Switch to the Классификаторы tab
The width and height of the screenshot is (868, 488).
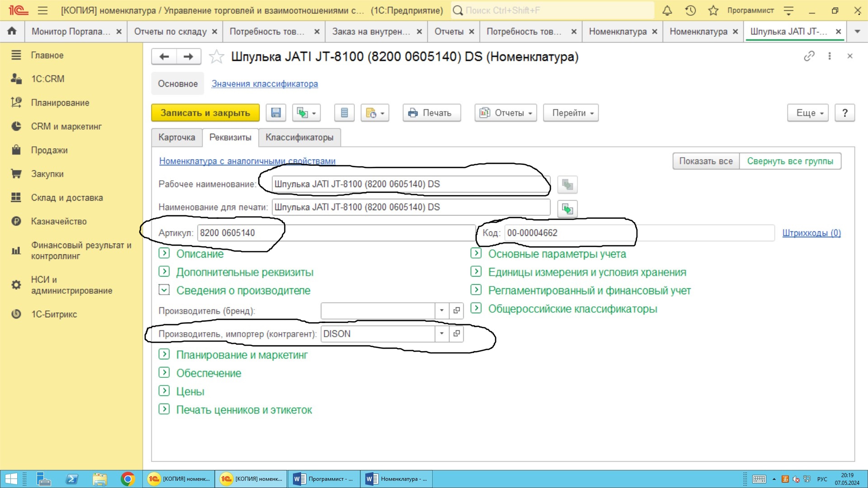pyautogui.click(x=299, y=137)
